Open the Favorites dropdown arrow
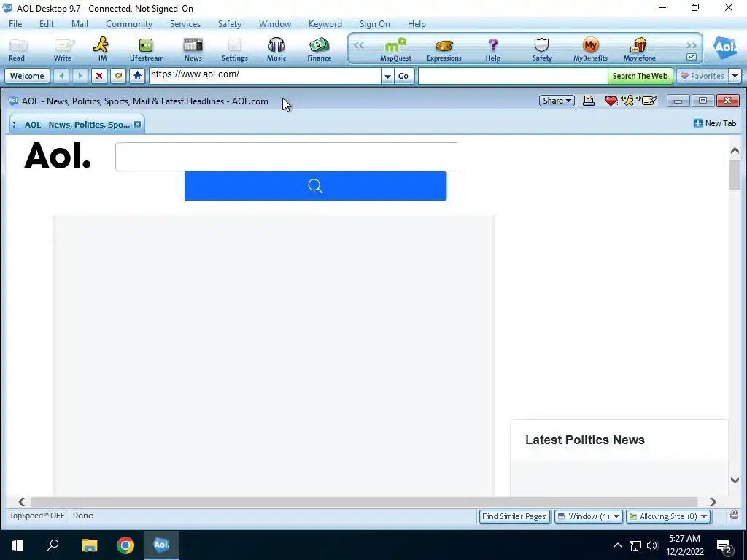This screenshot has width=747, height=560. coord(735,76)
